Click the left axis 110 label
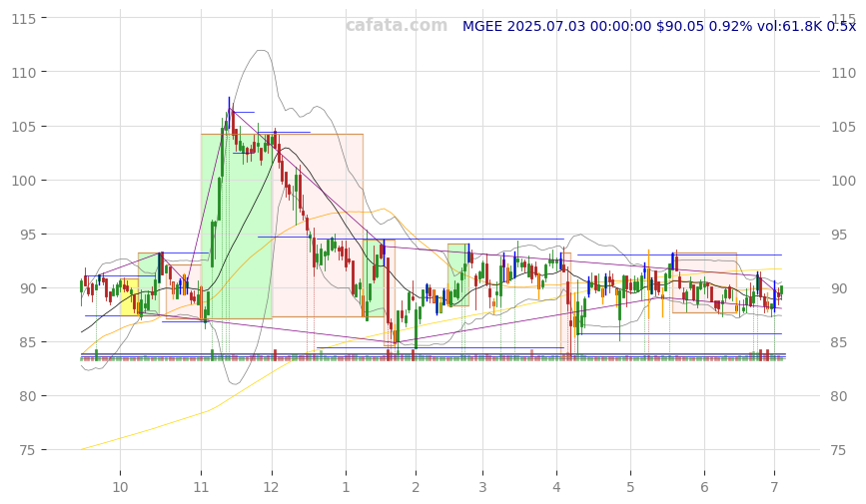The image size is (866, 504). click(x=24, y=72)
